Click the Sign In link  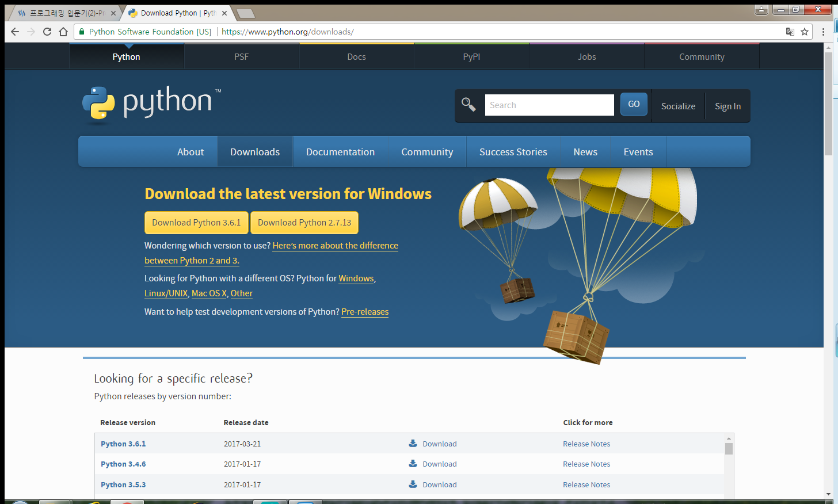[x=727, y=106]
